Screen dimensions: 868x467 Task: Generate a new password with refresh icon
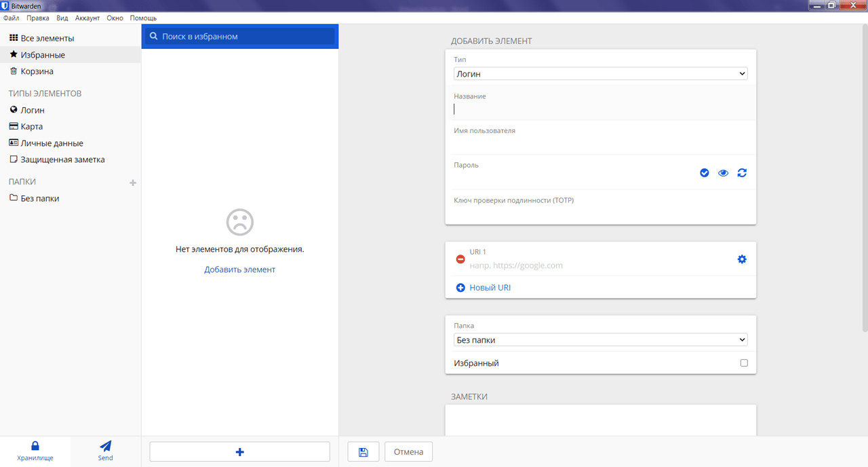pyautogui.click(x=742, y=173)
